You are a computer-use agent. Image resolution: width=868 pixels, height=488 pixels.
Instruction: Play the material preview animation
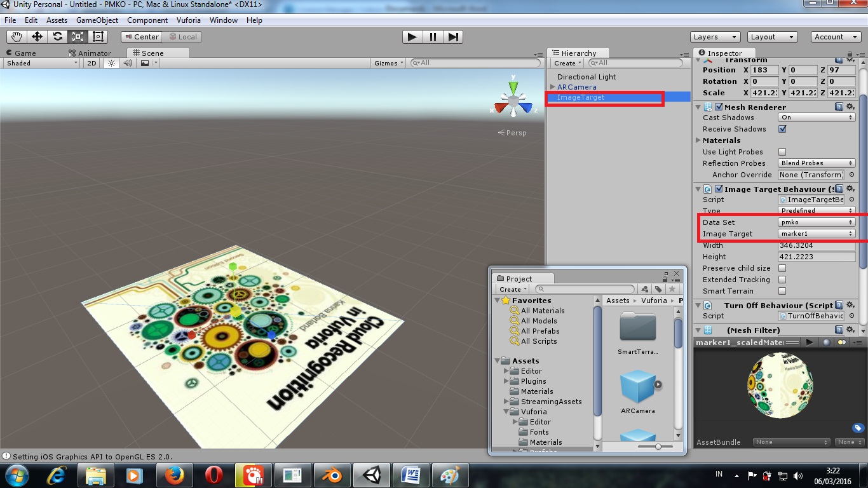coord(810,342)
